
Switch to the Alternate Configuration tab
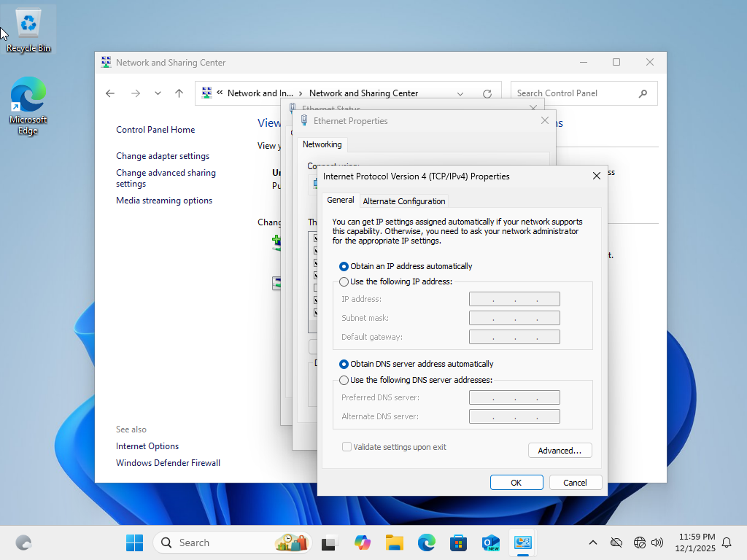click(x=403, y=201)
